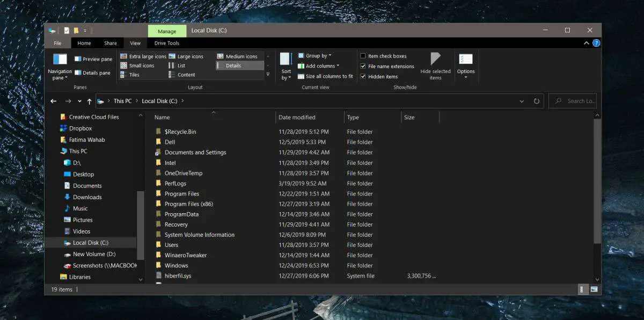The width and height of the screenshot is (644, 320).
Task: Open the File menu tab
Action: click(x=57, y=43)
